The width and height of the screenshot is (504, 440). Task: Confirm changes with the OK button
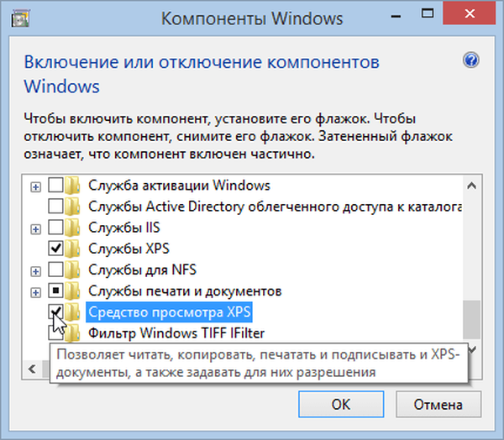[x=340, y=403]
